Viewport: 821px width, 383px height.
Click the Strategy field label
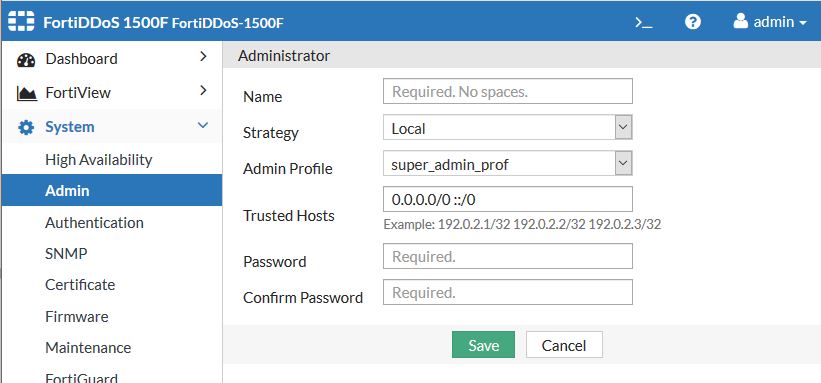271,133
